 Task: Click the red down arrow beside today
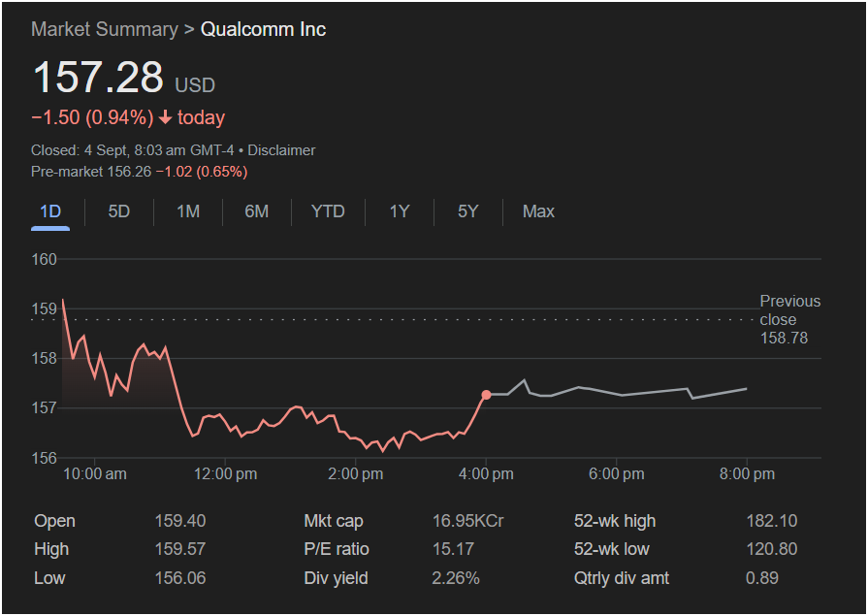click(x=165, y=117)
